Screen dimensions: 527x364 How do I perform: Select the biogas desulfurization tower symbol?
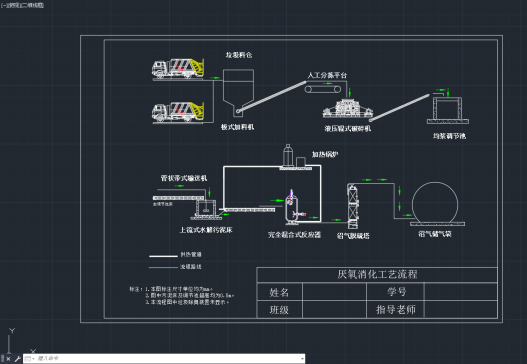353,207
